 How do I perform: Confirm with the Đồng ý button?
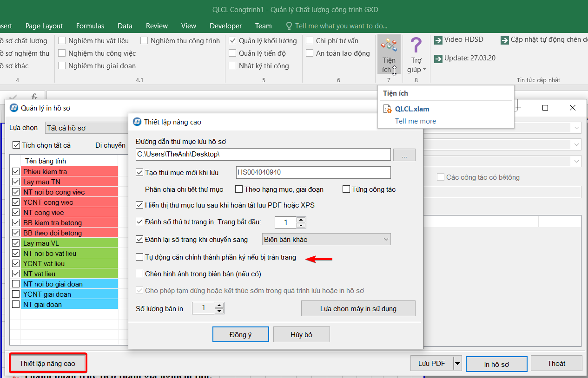coord(240,334)
